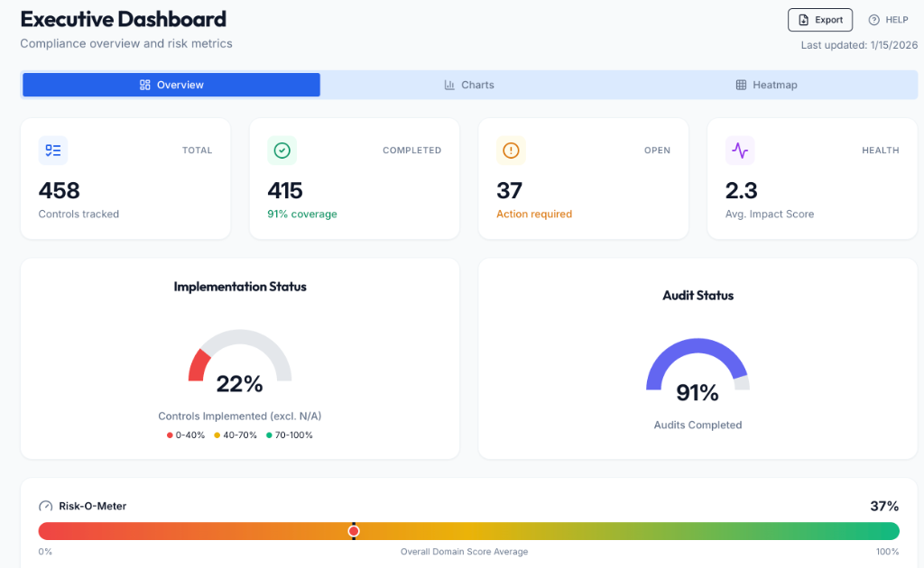Click the red 0-40% legend dot
This screenshot has width=924, height=568.
pyautogui.click(x=170, y=435)
